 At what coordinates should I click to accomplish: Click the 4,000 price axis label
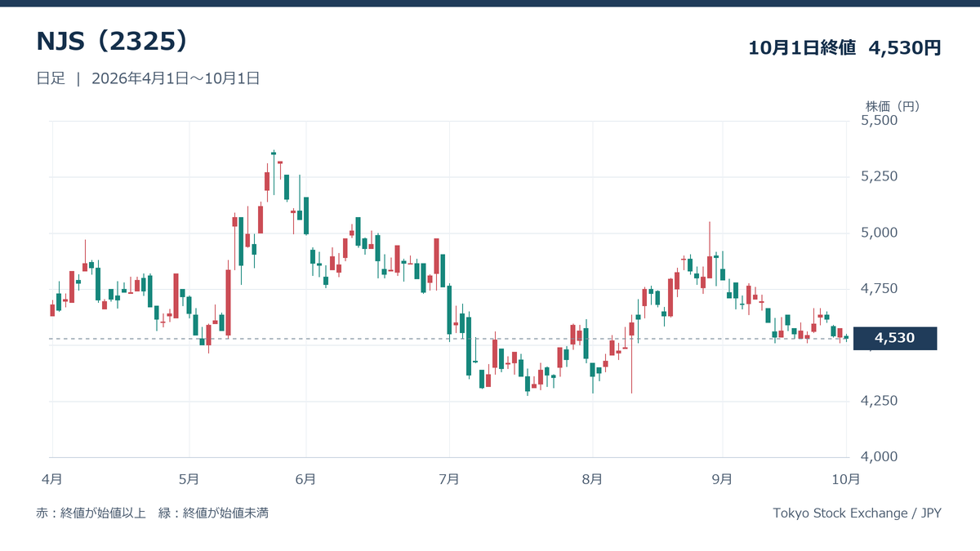pyautogui.click(x=879, y=457)
